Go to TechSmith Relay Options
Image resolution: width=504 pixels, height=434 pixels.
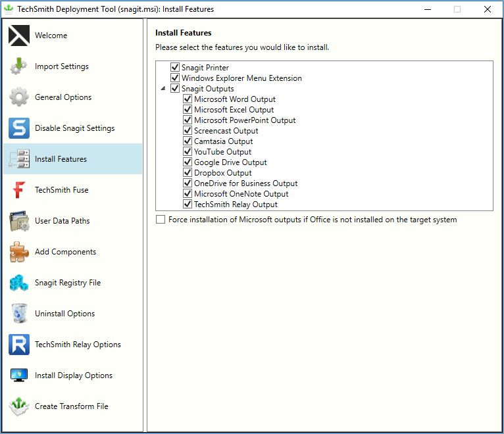tap(72, 345)
